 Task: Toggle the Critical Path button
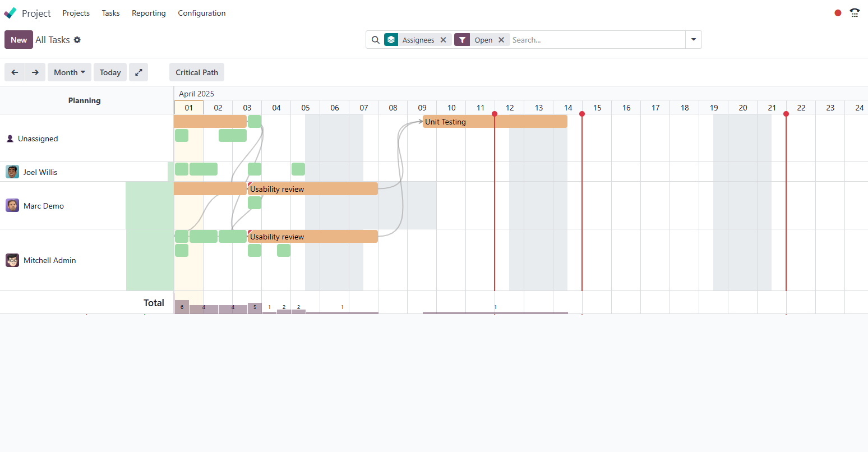tap(197, 72)
